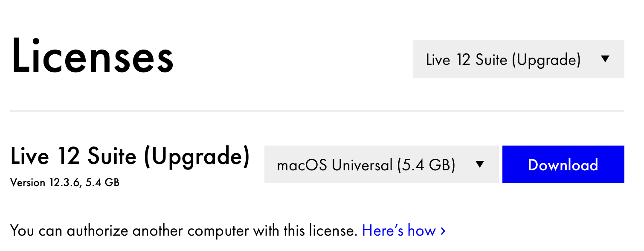Click the chevron after Here's how
Image resolution: width=644 pixels, height=251 pixels.
443,231
